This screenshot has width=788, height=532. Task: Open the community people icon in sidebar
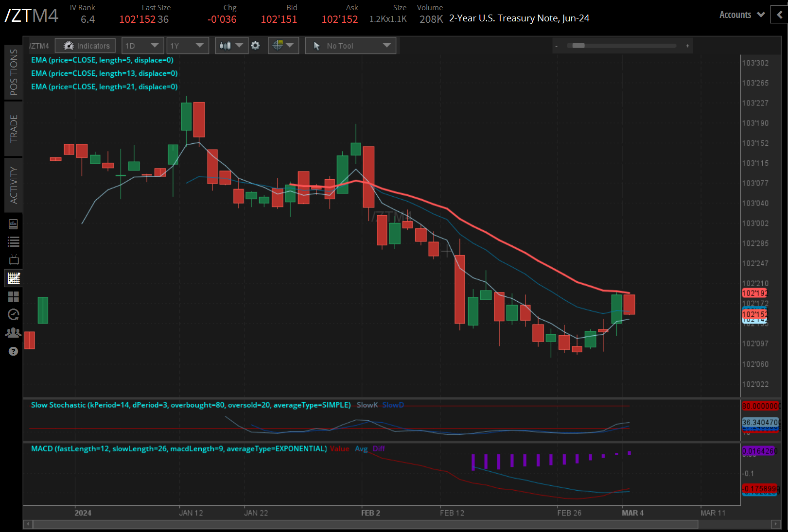pyautogui.click(x=13, y=333)
